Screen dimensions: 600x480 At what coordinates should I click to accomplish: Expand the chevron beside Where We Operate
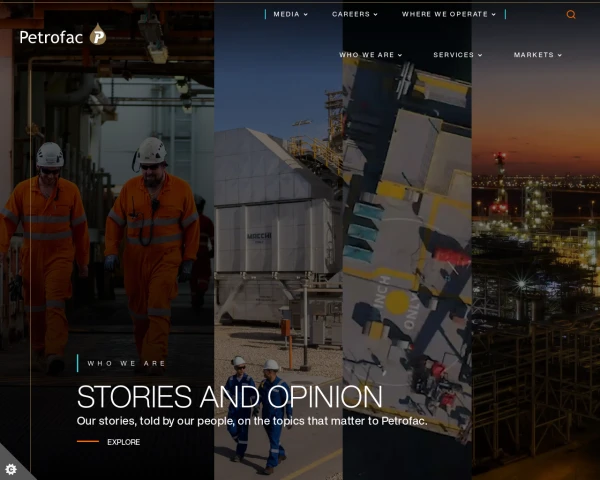(x=494, y=15)
